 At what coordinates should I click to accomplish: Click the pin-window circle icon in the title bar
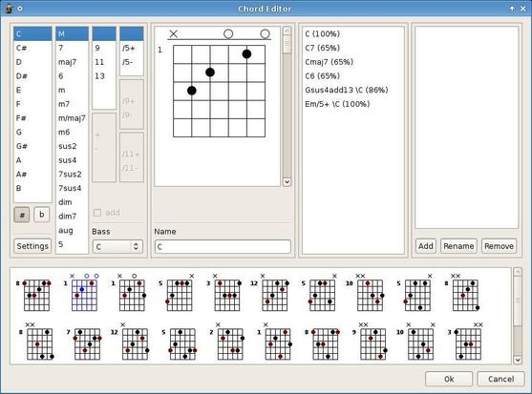pyautogui.click(x=20, y=9)
